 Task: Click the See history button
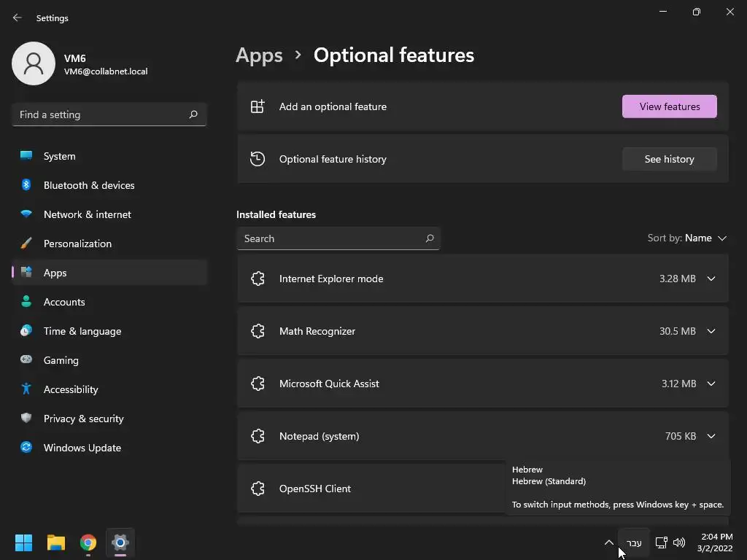point(669,159)
